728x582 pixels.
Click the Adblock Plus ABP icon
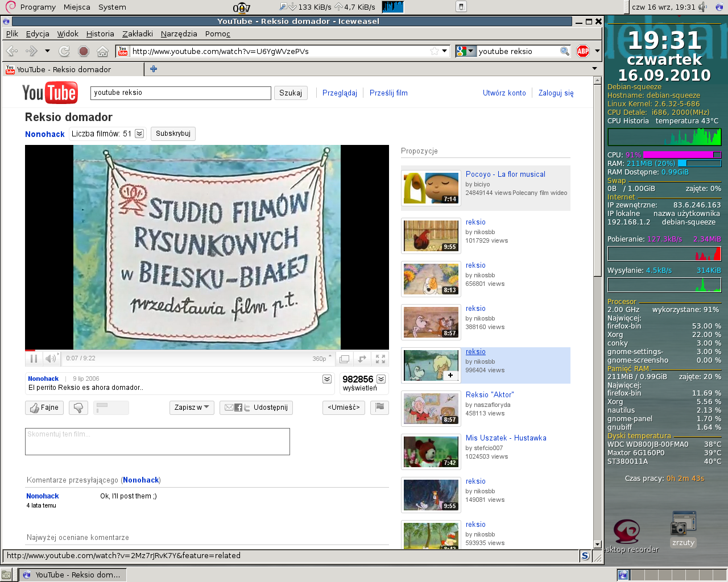(583, 51)
